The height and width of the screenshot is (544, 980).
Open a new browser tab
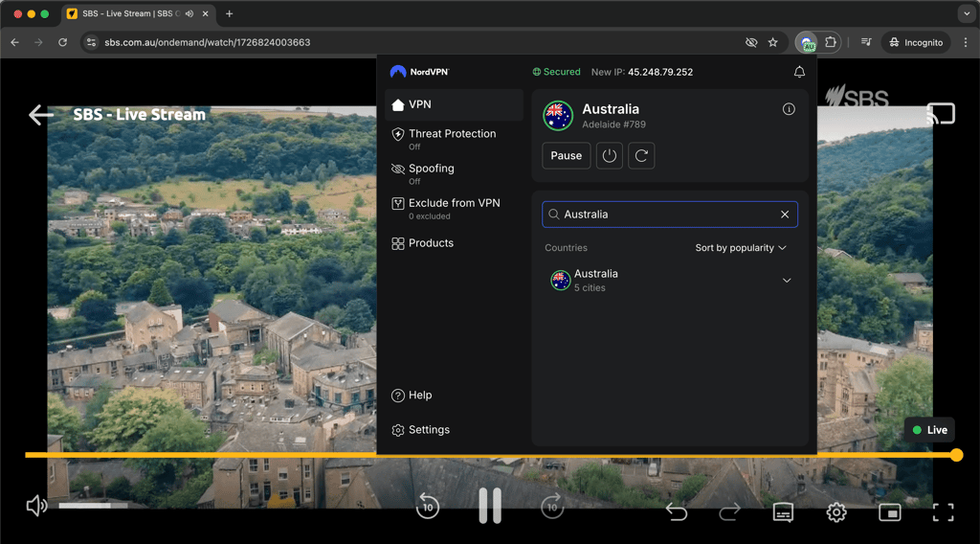point(230,13)
